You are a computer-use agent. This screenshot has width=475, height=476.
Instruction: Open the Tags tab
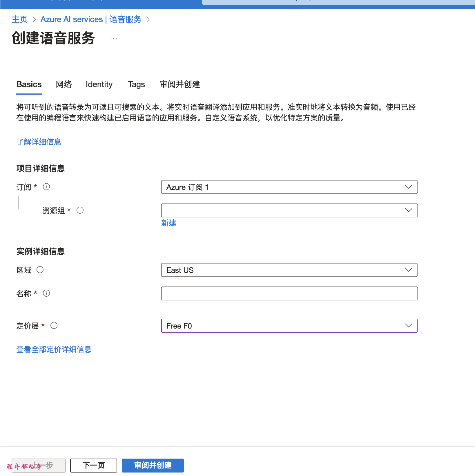coord(137,84)
